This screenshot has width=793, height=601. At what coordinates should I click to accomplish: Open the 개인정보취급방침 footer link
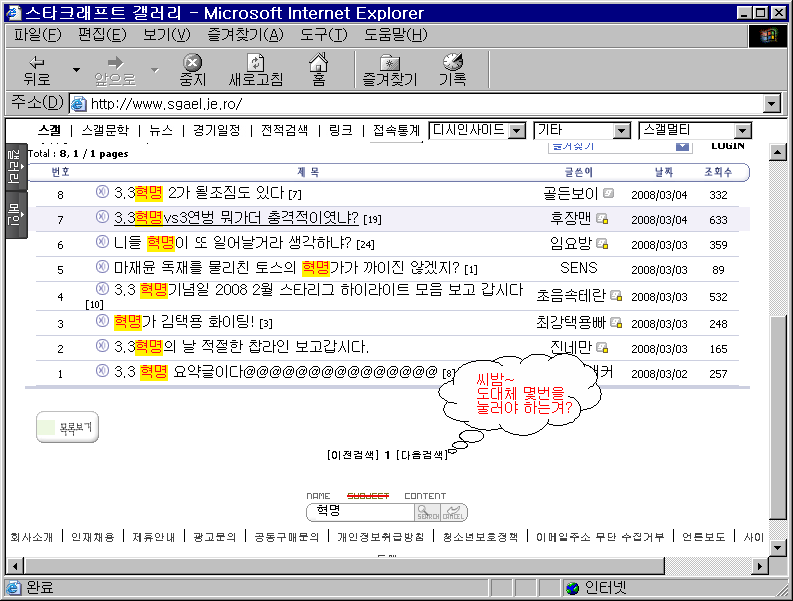point(380,537)
